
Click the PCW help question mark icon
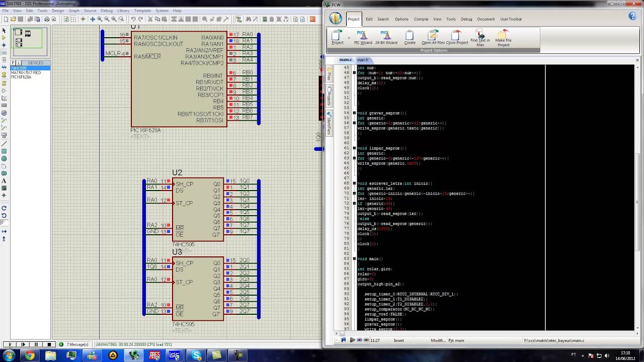(632, 17)
